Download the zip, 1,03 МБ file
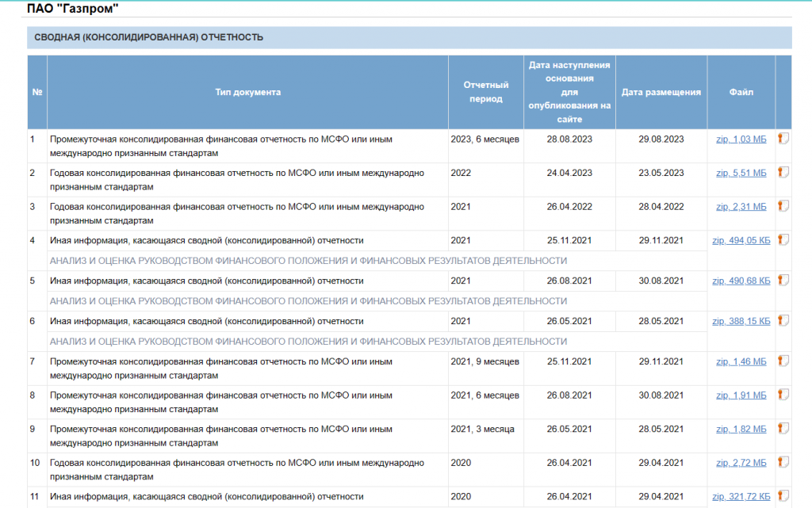 click(x=741, y=139)
